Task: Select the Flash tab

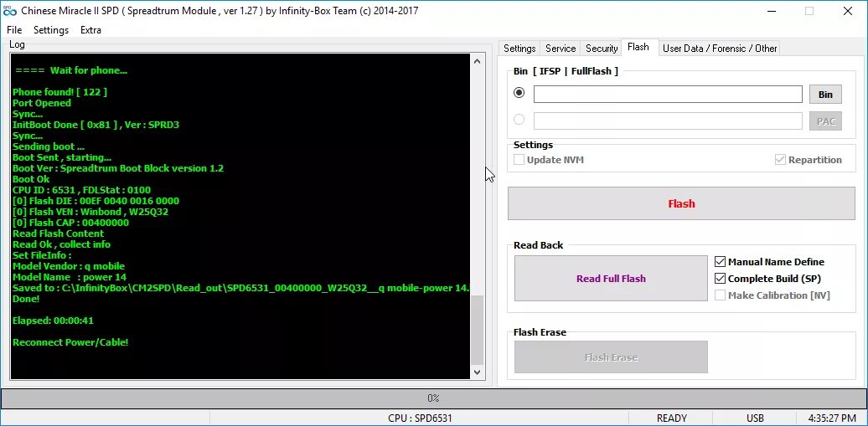Action: [x=638, y=47]
